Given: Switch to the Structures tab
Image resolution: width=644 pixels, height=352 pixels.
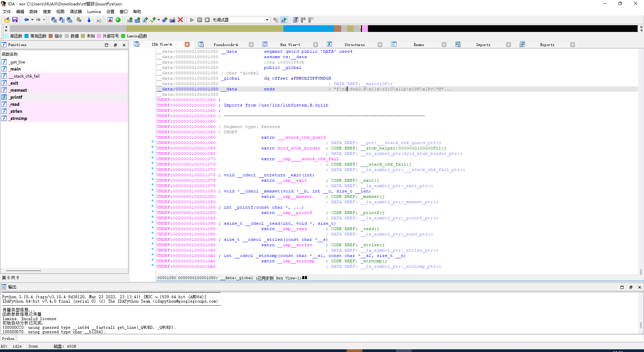Looking at the screenshot, I should pos(355,45).
